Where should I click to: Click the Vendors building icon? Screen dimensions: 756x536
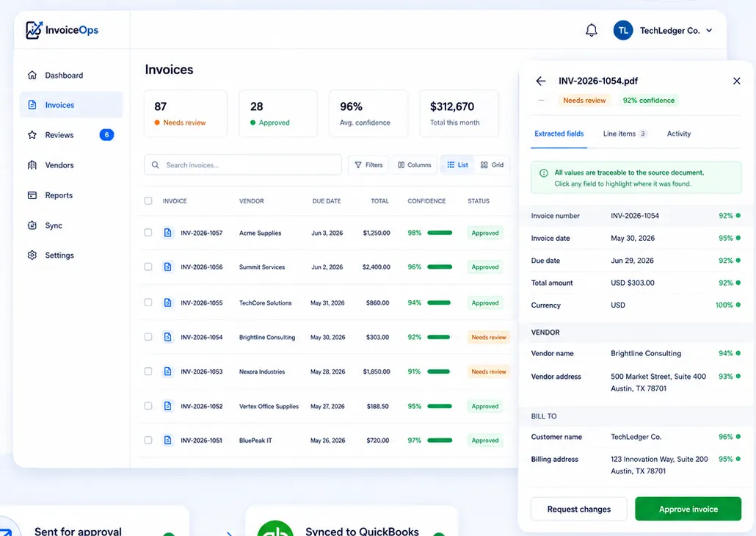pos(32,165)
